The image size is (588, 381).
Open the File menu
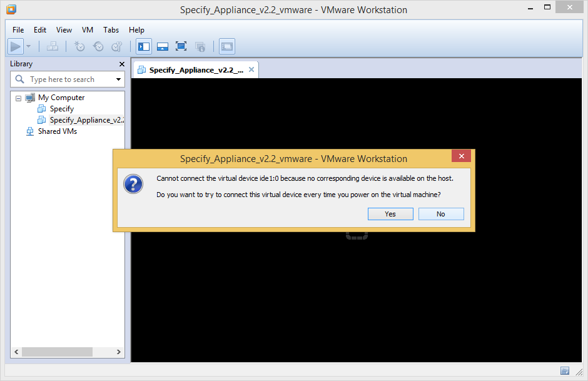[18, 30]
